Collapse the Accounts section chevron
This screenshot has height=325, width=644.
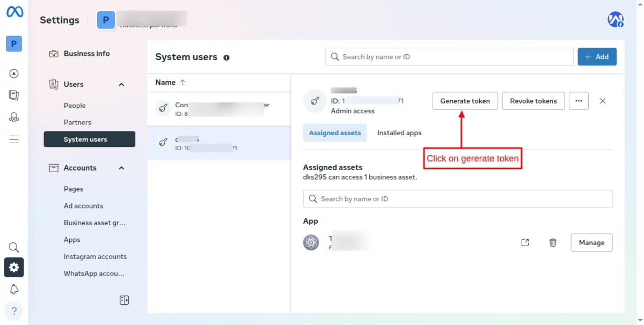[121, 168]
